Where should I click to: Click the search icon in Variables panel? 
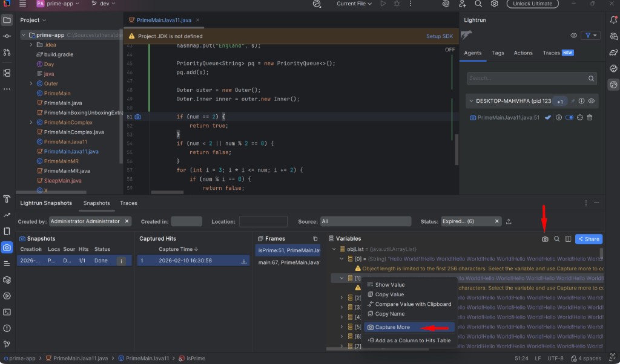(x=557, y=239)
